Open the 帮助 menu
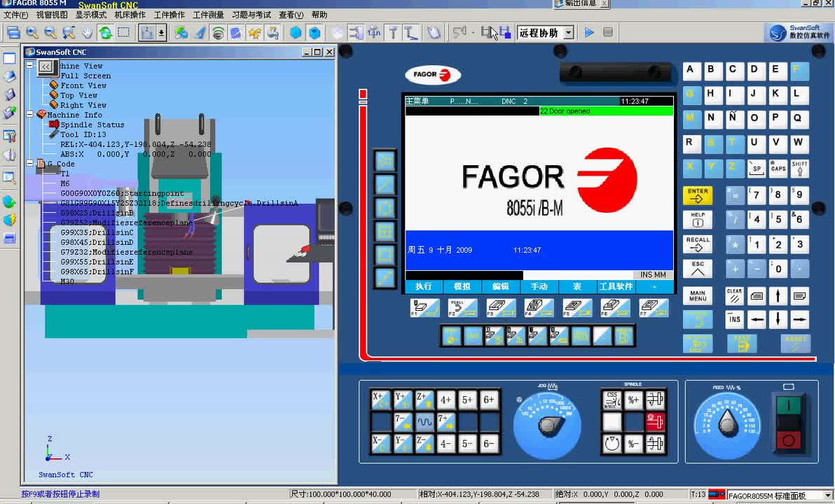Viewport: 835px width, 504px height. click(319, 15)
